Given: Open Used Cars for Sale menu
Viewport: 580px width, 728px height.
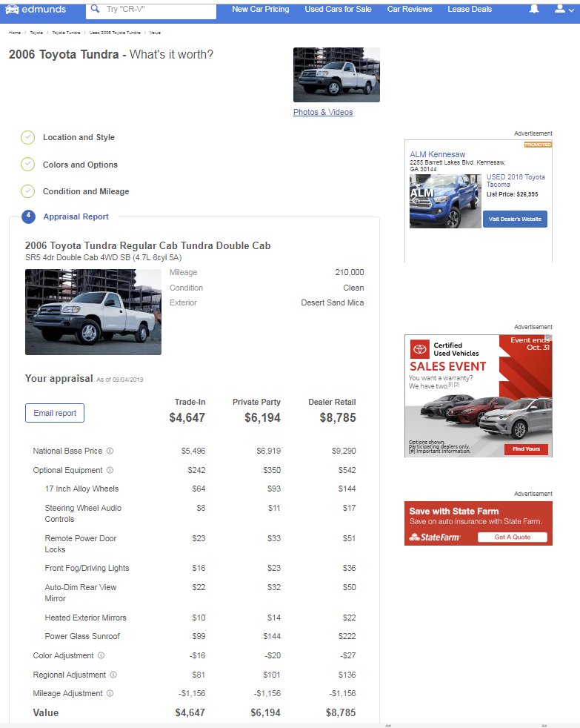Looking at the screenshot, I should [x=338, y=9].
